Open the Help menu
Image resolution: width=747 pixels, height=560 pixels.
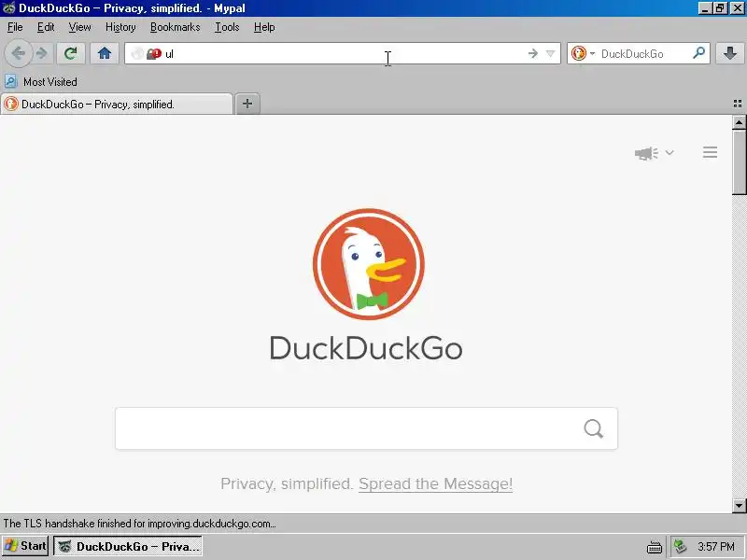(x=264, y=27)
